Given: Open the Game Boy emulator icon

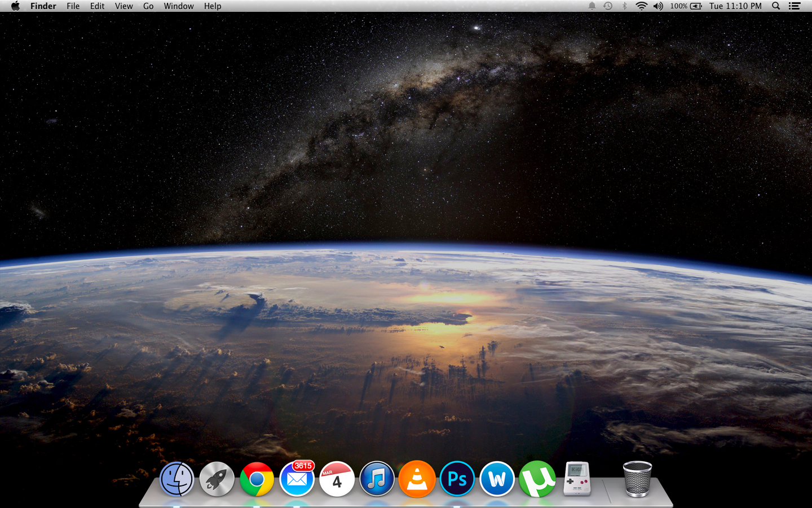Looking at the screenshot, I should coord(577,479).
